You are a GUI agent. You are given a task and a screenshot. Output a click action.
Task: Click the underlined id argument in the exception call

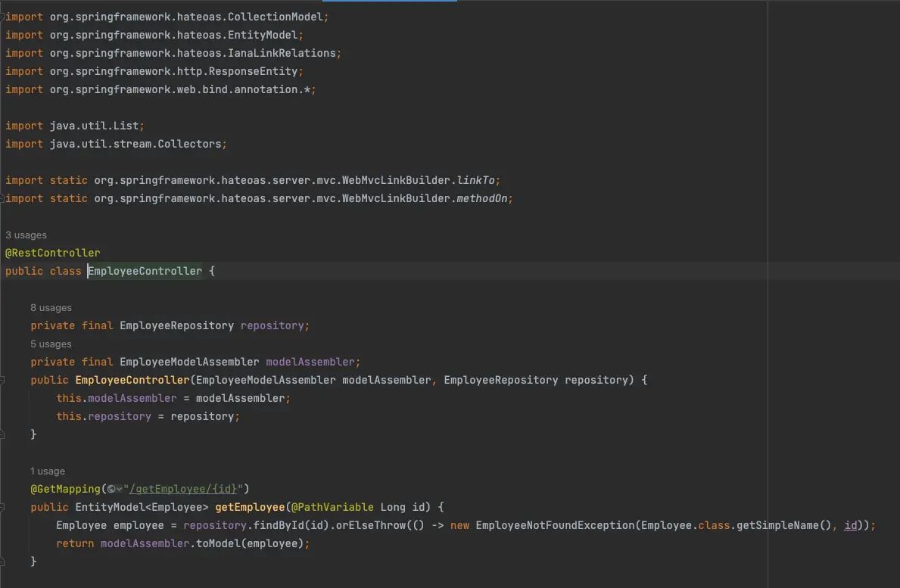[x=850, y=525]
